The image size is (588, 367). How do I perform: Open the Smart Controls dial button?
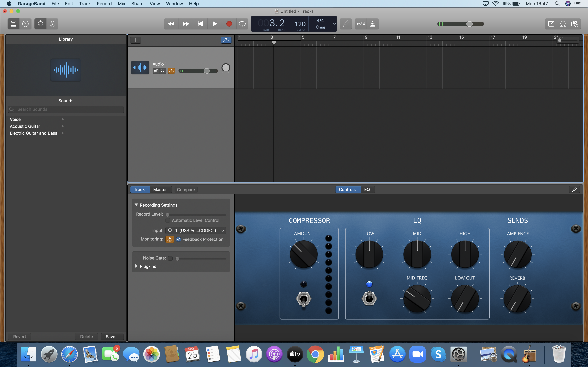[40, 24]
